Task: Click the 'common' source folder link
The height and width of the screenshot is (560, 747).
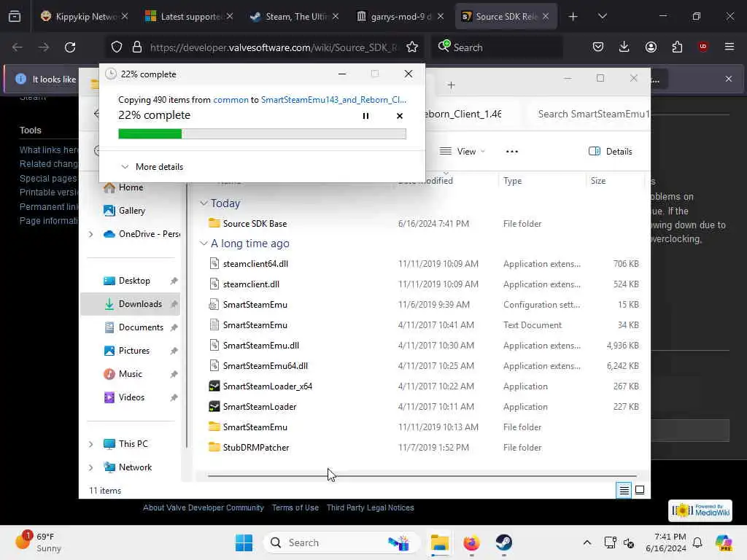Action: pyautogui.click(x=231, y=100)
